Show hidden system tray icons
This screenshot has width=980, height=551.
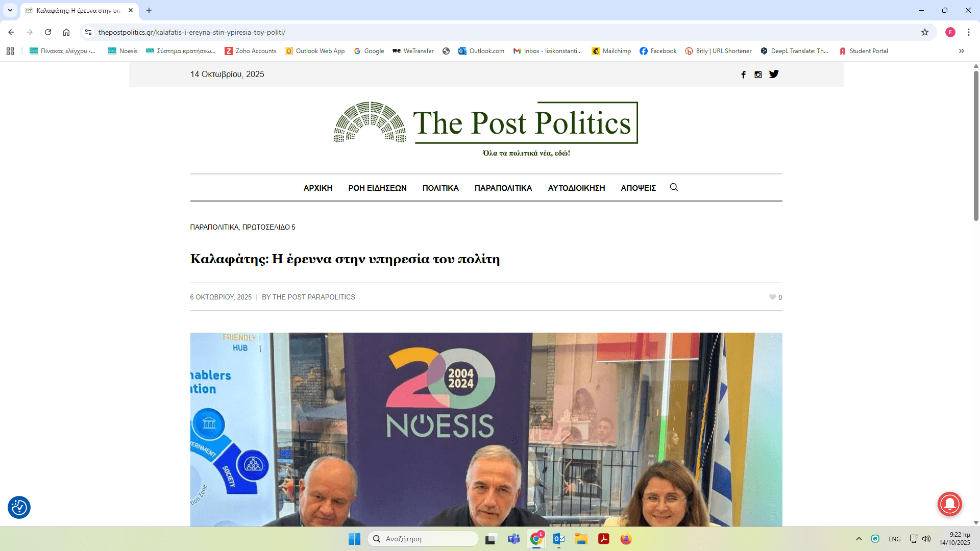tap(859, 539)
